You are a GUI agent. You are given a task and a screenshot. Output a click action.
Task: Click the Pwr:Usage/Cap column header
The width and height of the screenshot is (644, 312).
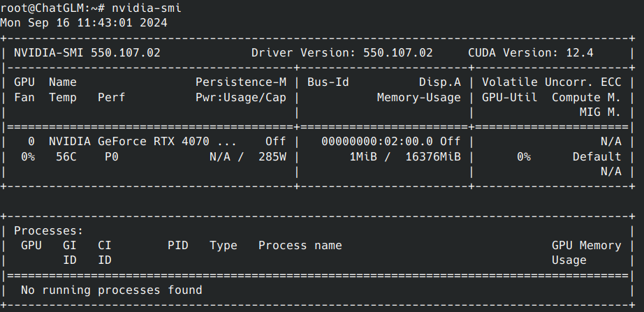point(240,97)
